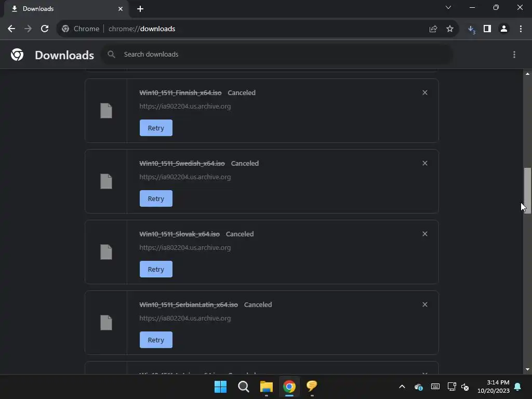Click the Win10_1511_SerbianLatin_x64.iso file name
This screenshot has width=532, height=399.
pyautogui.click(x=188, y=304)
